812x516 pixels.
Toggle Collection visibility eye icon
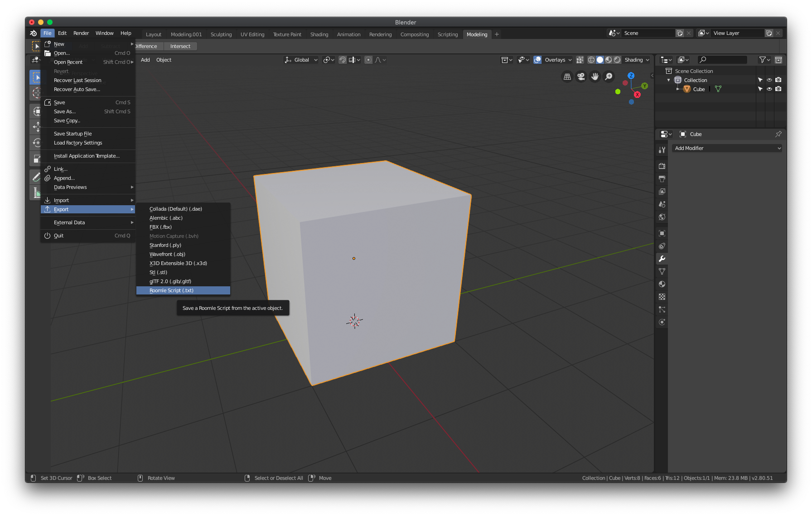pyautogui.click(x=769, y=80)
